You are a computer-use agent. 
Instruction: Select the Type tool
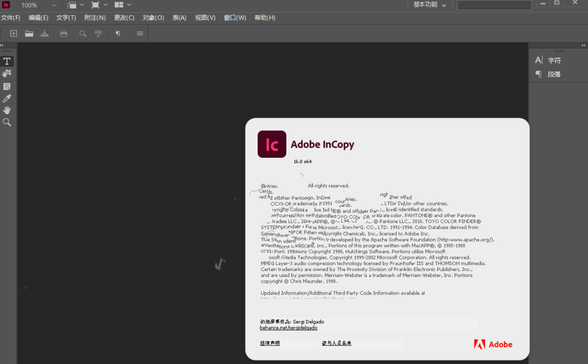pos(7,61)
